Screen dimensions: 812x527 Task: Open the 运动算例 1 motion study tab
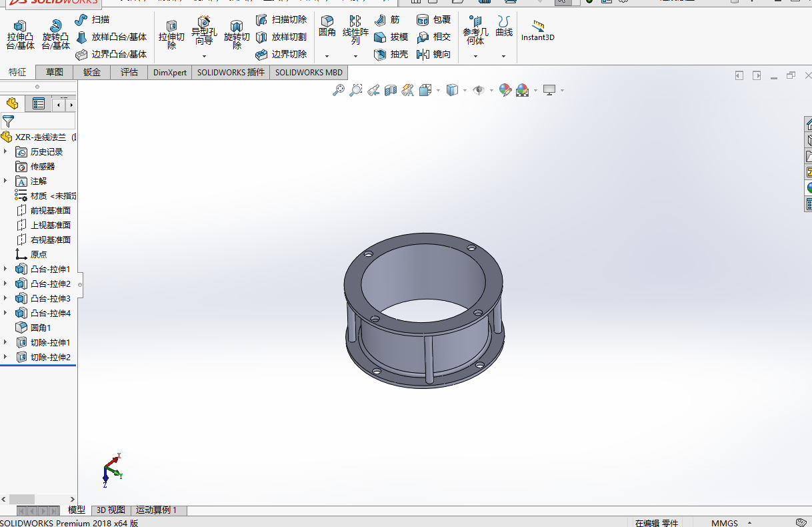[x=157, y=510]
